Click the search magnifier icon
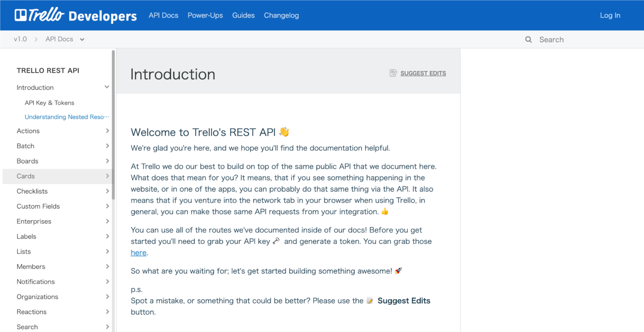The width and height of the screenshot is (644, 332). 528,40
